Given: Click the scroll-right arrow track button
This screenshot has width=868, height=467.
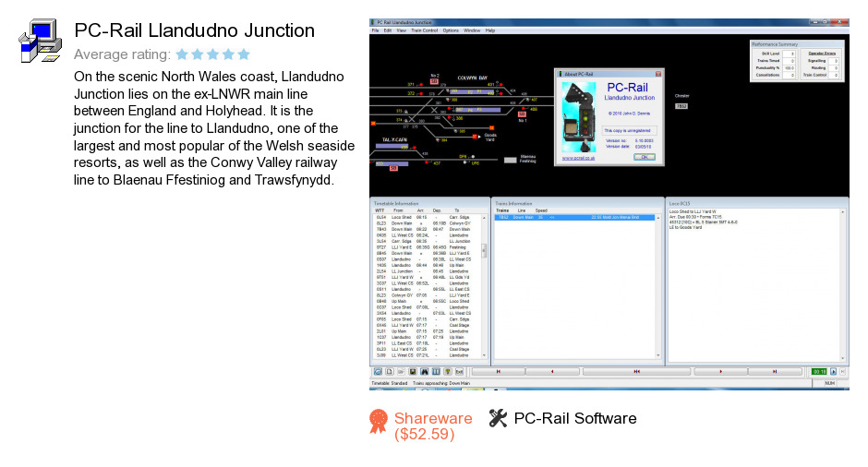Looking at the screenshot, I should pyautogui.click(x=721, y=372).
